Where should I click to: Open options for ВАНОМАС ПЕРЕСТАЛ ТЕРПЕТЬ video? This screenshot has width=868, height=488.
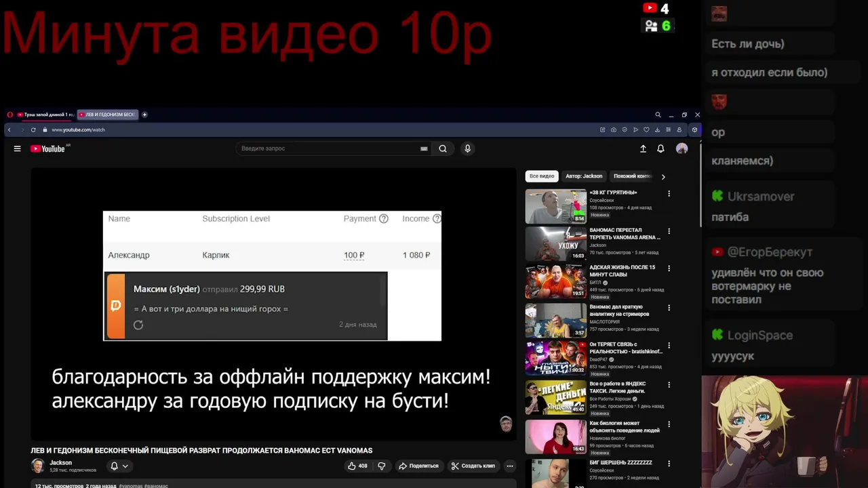[669, 231]
